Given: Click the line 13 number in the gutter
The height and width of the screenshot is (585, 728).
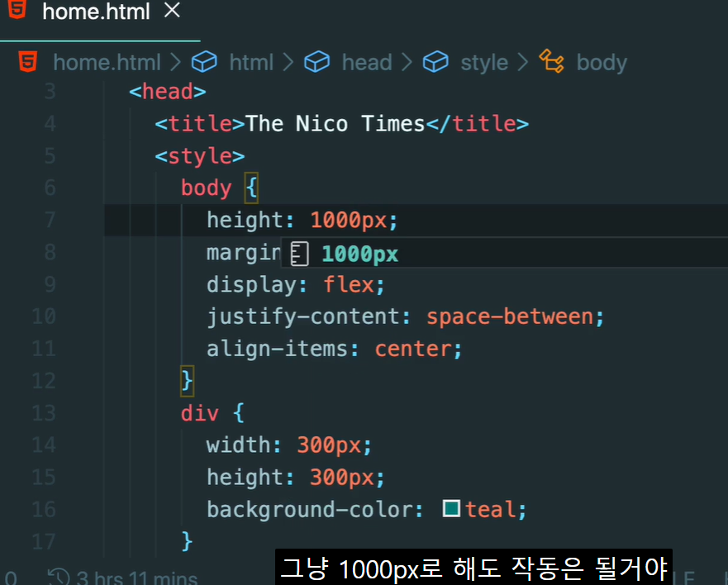Looking at the screenshot, I should click(x=44, y=413).
